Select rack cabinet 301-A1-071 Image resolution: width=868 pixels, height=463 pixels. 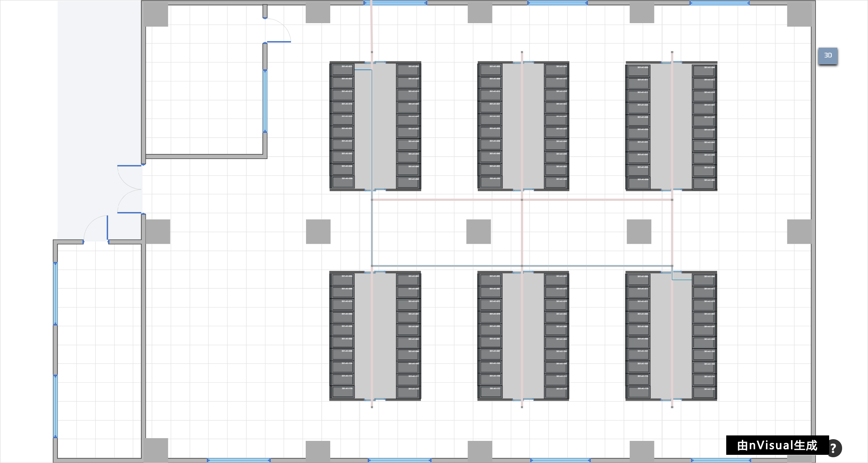639,292
